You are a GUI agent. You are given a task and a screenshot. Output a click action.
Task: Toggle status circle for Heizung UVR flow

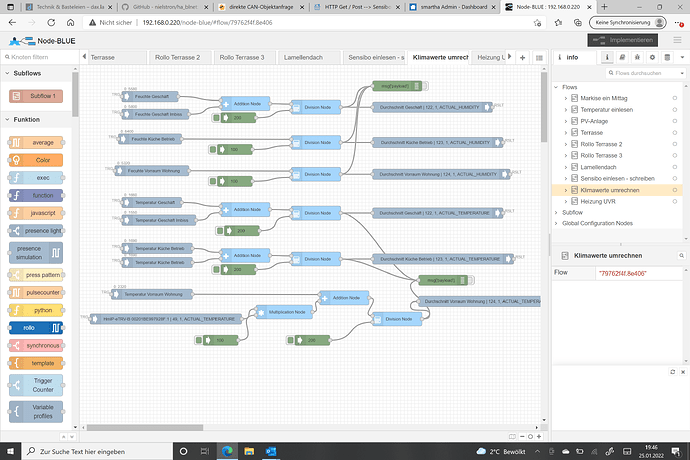click(x=675, y=201)
